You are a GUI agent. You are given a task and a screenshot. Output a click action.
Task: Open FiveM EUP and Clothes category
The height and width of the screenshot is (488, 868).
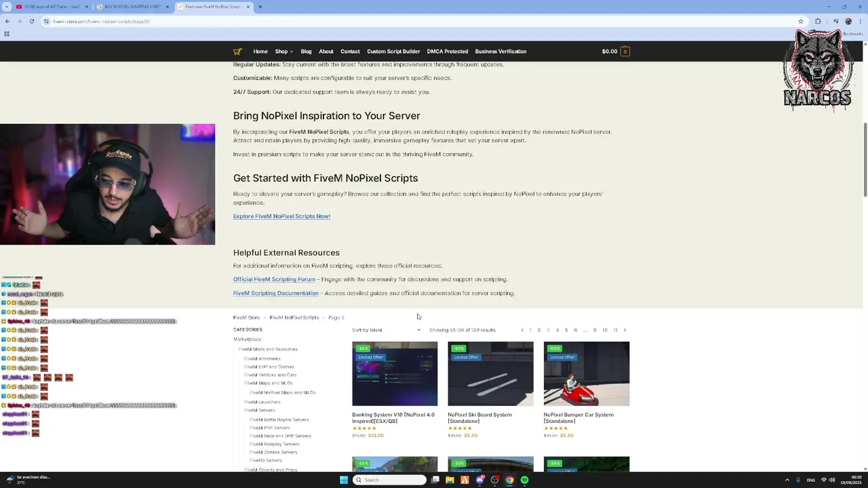click(269, 367)
